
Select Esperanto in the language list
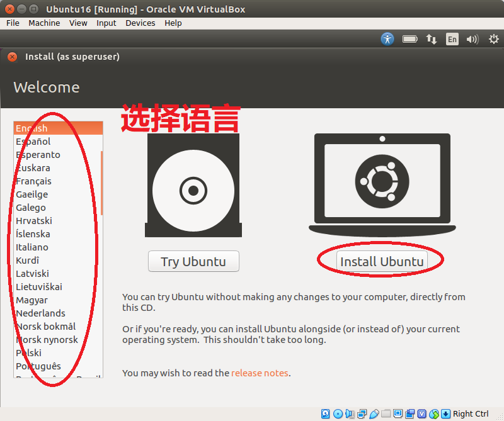point(57,154)
